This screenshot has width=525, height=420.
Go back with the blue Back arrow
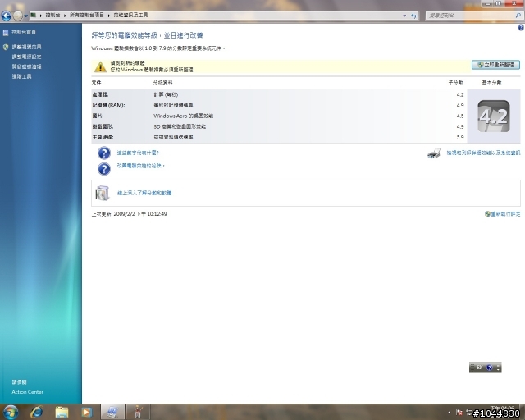click(6, 16)
